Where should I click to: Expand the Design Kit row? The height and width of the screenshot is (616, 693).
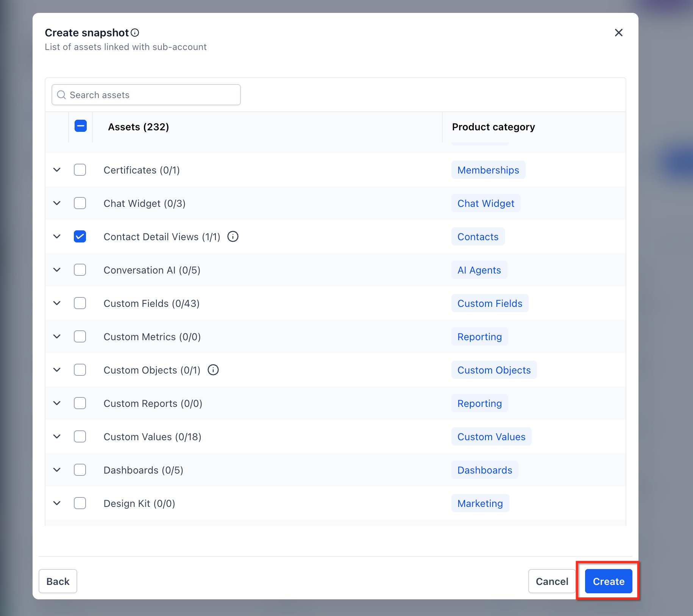click(57, 503)
